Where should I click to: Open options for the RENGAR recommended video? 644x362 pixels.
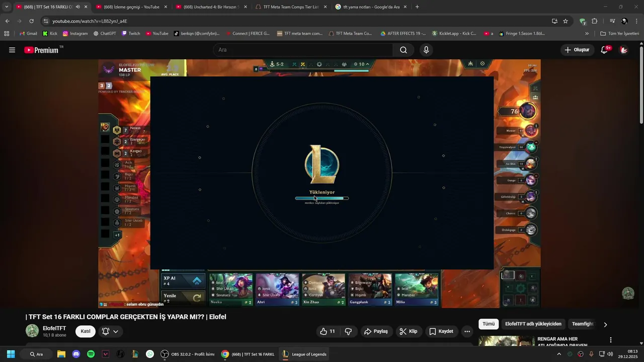[610, 340]
